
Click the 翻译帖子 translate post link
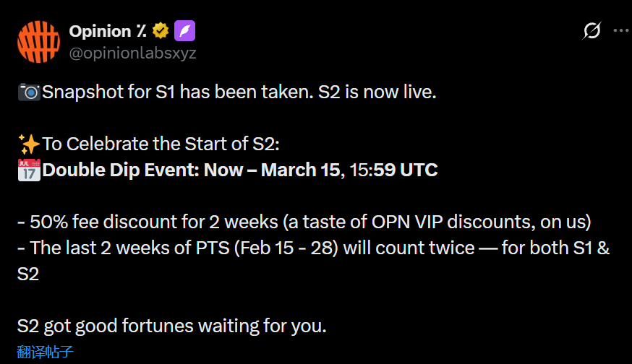tap(45, 353)
